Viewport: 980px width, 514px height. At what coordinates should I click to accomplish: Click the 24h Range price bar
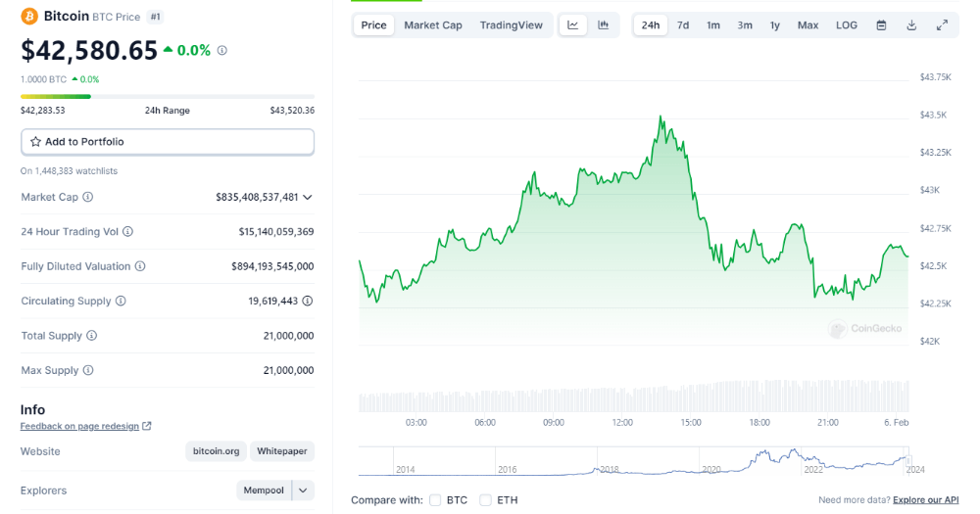168,96
